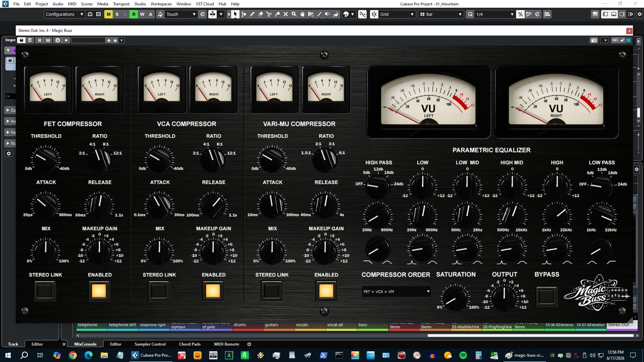The height and width of the screenshot is (362, 644).
Task: Select the Erase tool
Action: pos(260,14)
